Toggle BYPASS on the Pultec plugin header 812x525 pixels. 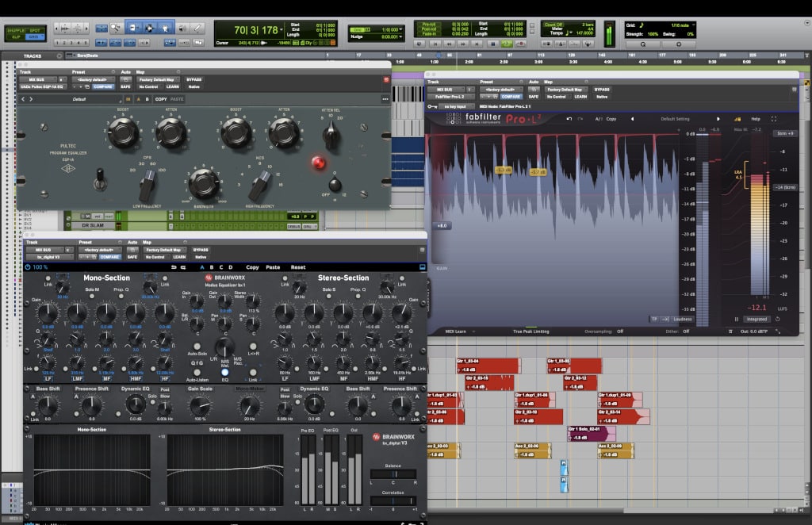click(x=194, y=80)
